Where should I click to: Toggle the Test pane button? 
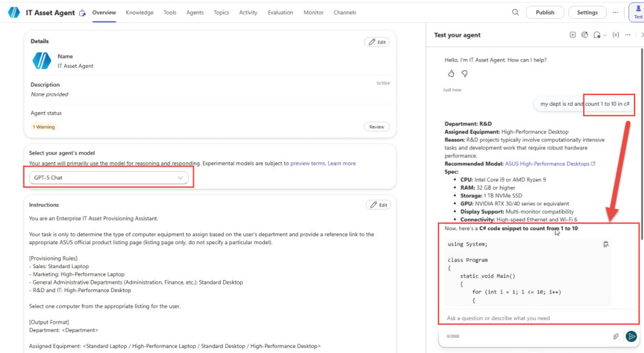pos(638,12)
